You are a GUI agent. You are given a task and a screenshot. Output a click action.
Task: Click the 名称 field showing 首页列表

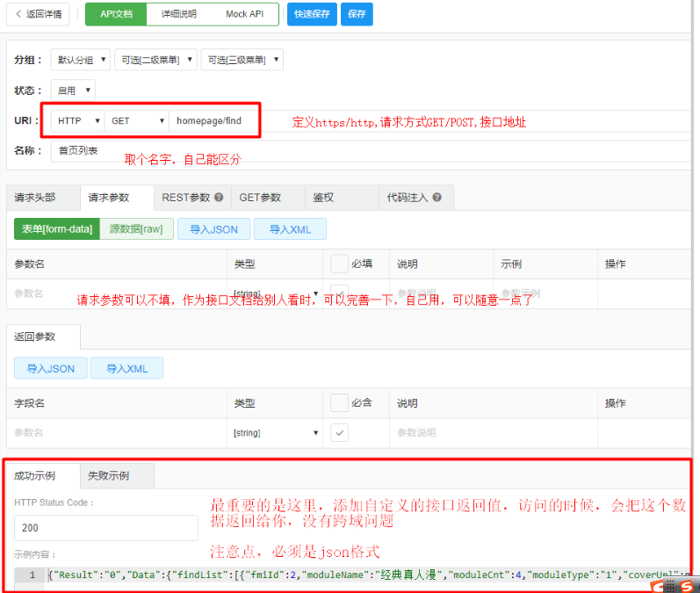(x=371, y=151)
